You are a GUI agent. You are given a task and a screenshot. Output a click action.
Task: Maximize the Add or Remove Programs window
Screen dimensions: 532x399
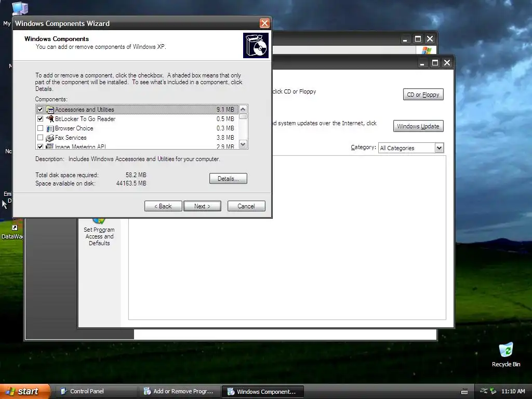tap(435, 63)
